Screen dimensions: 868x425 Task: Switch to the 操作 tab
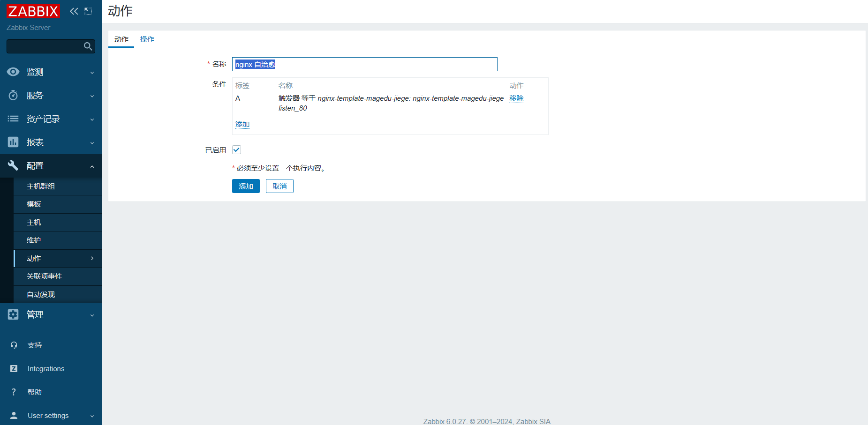[147, 39]
